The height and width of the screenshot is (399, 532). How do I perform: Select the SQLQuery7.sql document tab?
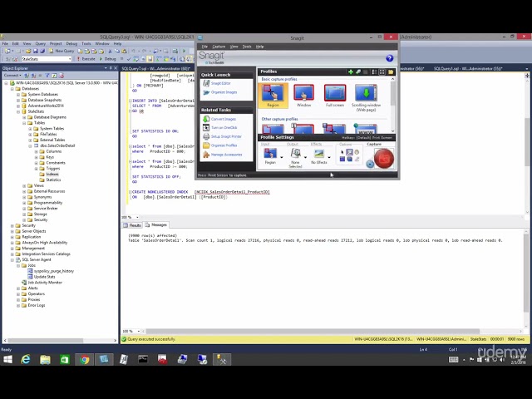point(155,68)
